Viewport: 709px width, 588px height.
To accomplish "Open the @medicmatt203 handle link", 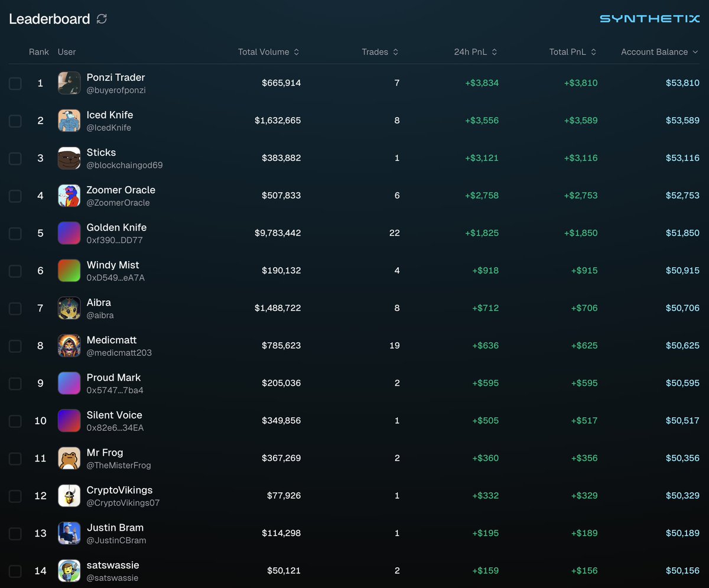I will (x=119, y=353).
